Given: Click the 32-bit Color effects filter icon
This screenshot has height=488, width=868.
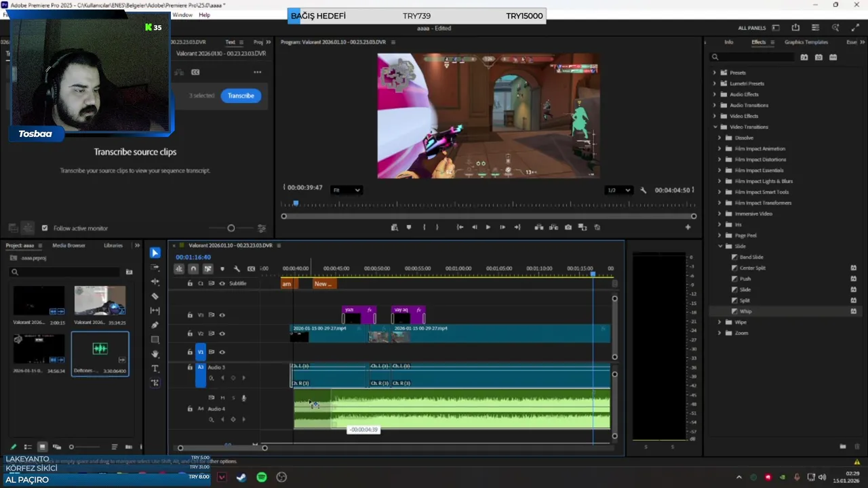Looking at the screenshot, I should [818, 58].
